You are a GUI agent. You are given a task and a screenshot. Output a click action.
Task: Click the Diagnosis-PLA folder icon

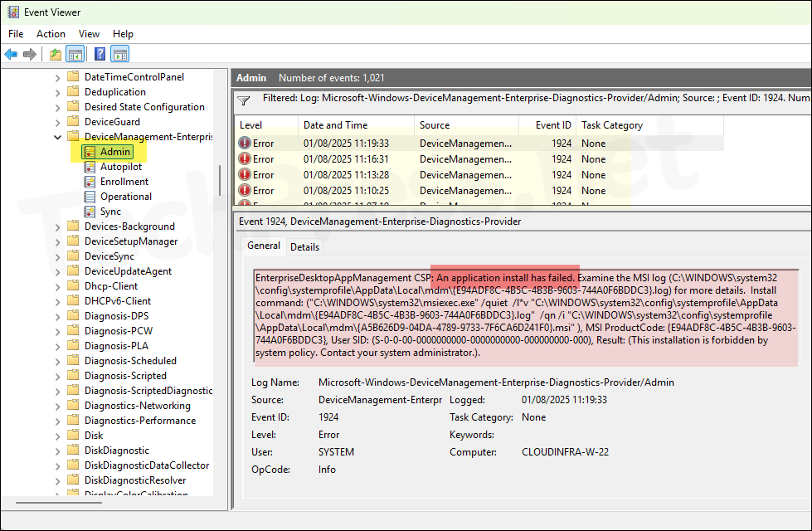(74, 345)
